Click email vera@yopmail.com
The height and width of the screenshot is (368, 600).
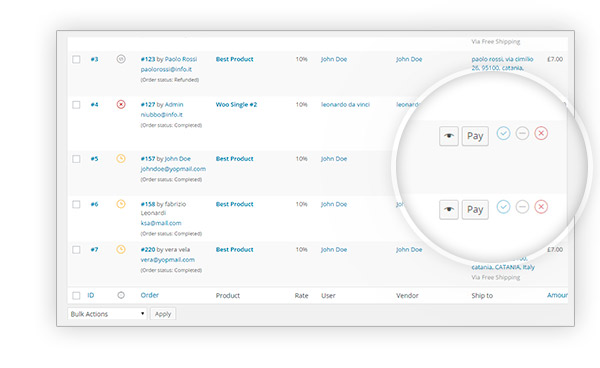coord(168,260)
